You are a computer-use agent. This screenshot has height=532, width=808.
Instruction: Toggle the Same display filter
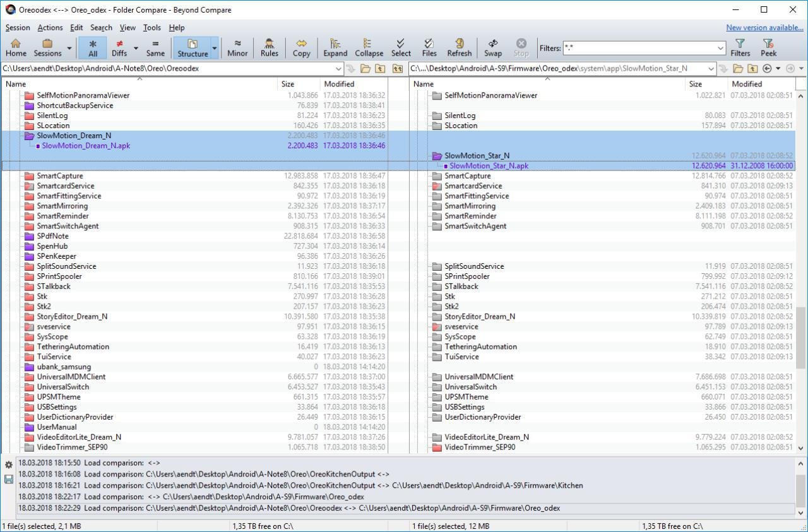(x=155, y=48)
